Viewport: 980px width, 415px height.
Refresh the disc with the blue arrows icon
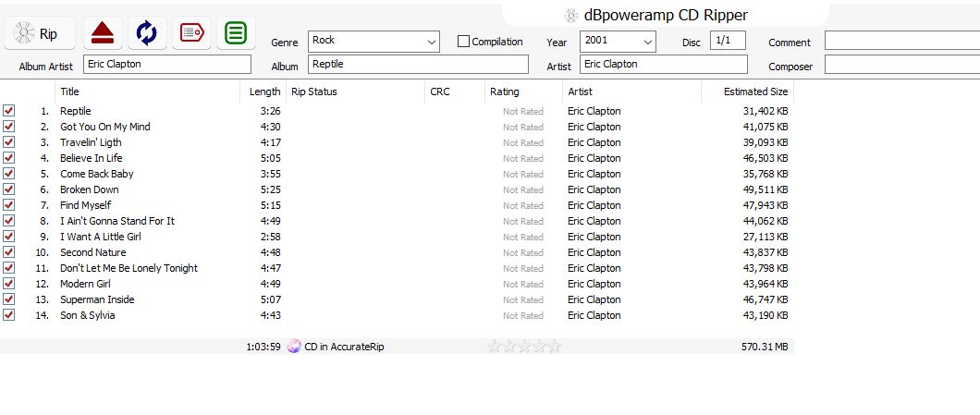146,33
